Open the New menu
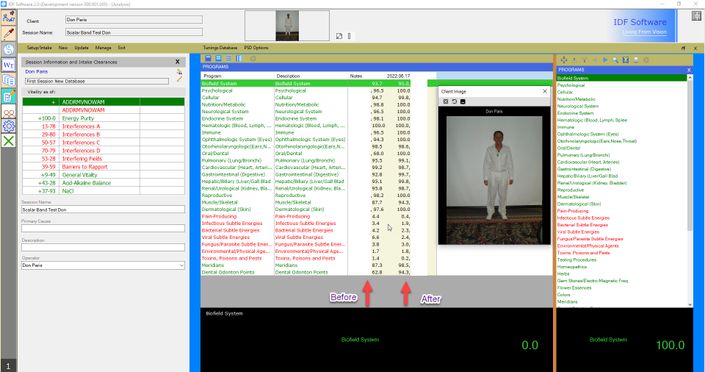705x372 pixels. pyautogui.click(x=63, y=48)
